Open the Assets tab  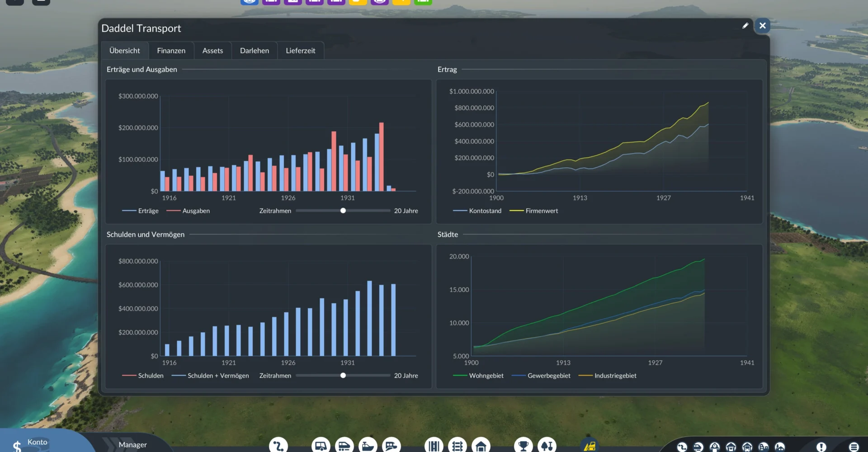[x=212, y=51]
